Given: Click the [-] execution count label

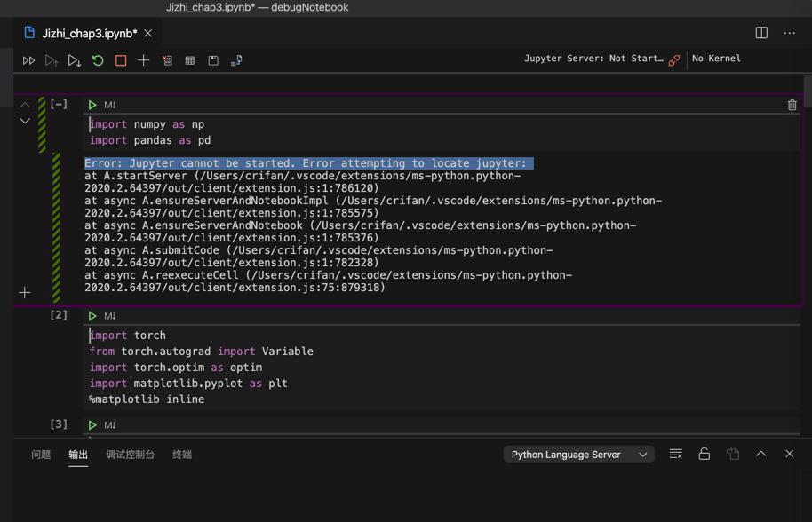Looking at the screenshot, I should [59, 105].
